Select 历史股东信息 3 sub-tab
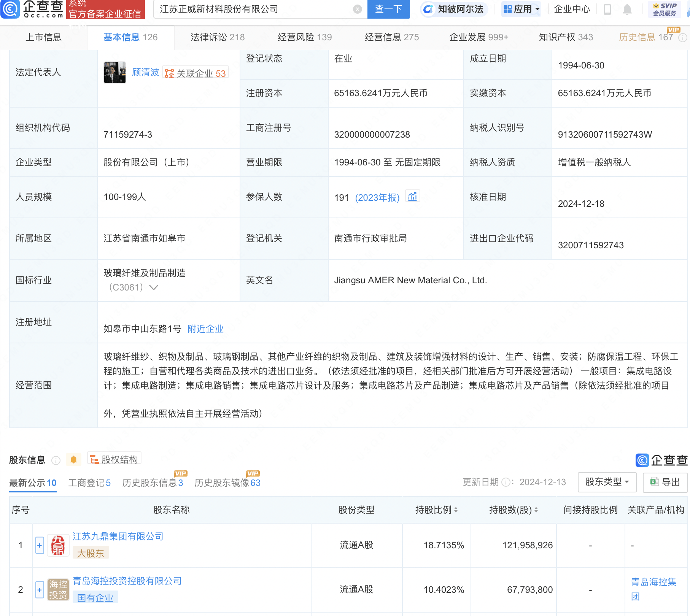Viewport: 690px width, 616px height. [153, 483]
